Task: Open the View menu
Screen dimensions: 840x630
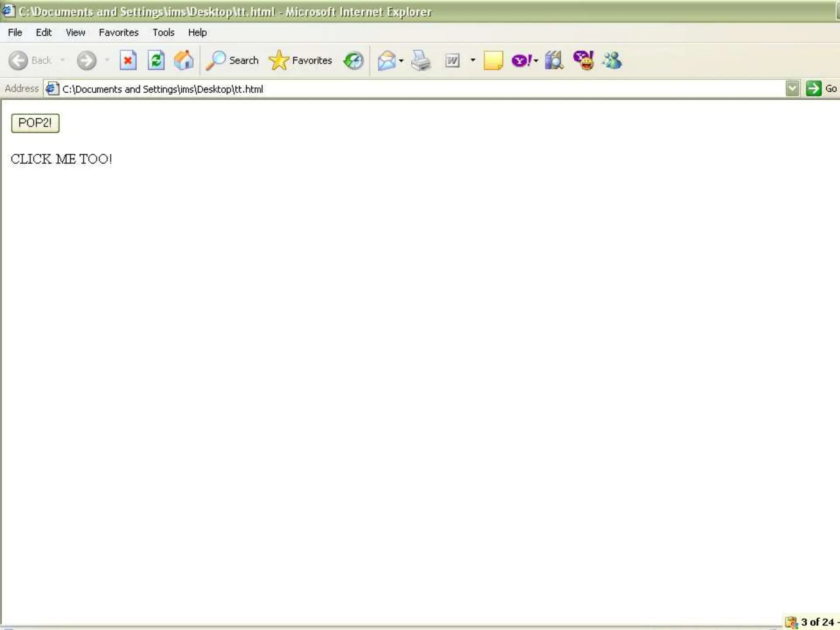Action: pos(75,32)
